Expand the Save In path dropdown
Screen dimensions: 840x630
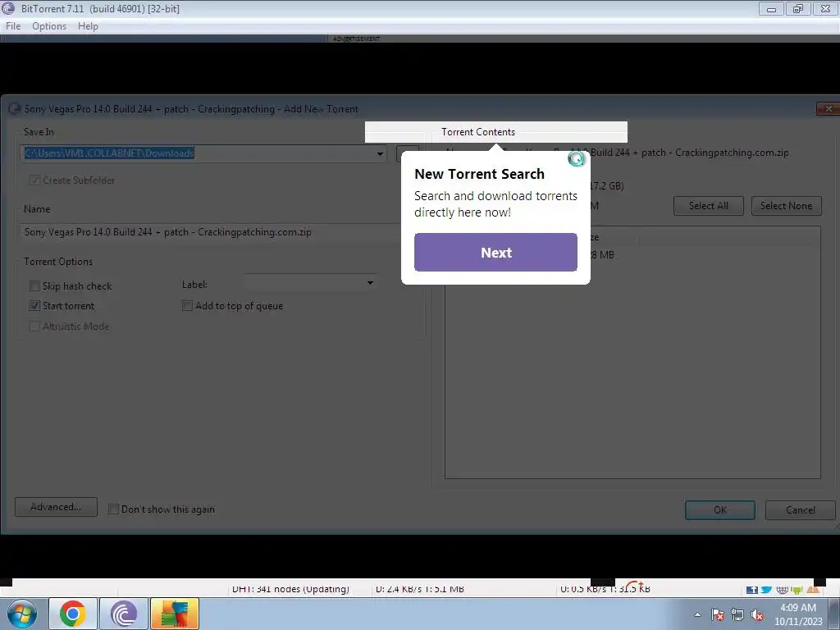tap(380, 153)
